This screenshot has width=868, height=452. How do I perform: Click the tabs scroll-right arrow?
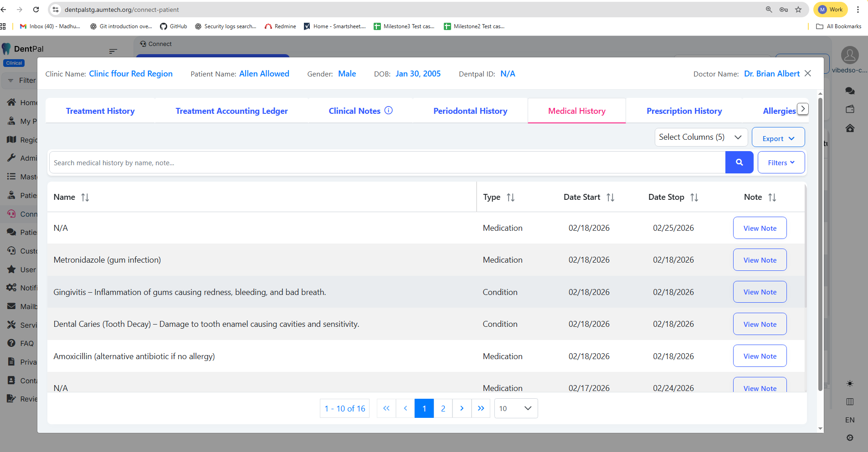(x=802, y=109)
